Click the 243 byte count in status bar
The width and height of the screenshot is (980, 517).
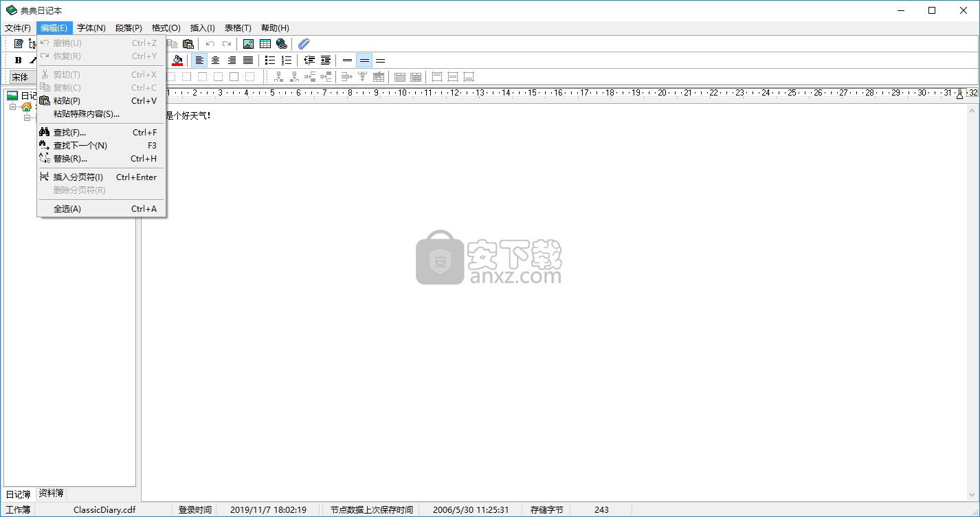(x=601, y=509)
